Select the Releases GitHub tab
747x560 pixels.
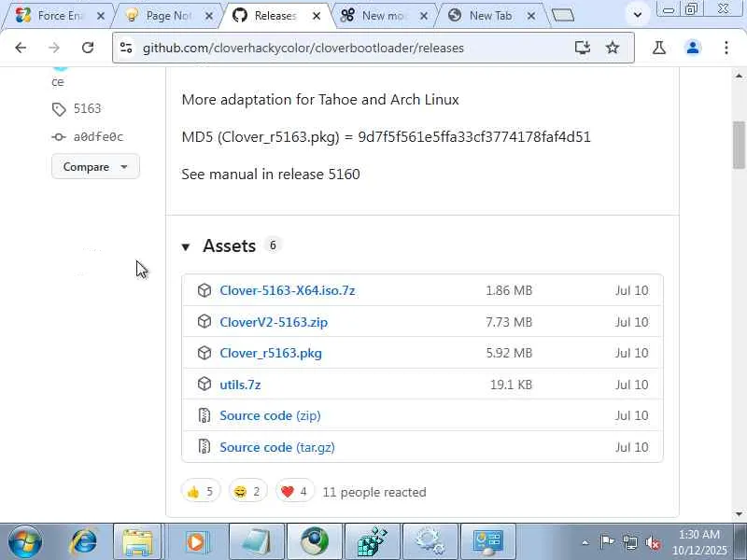[275, 16]
